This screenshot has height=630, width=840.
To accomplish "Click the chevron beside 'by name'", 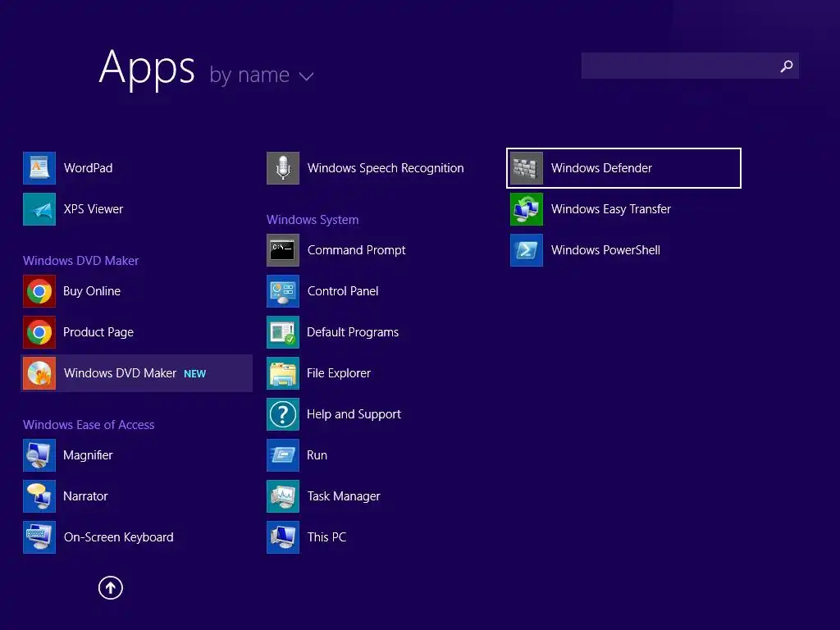I will [x=306, y=76].
